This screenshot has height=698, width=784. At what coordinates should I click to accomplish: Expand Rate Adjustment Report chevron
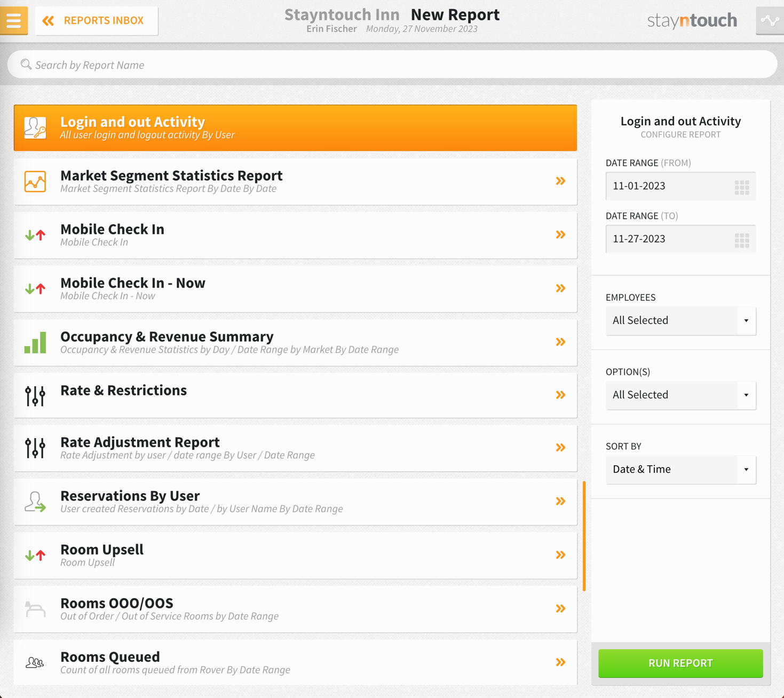click(560, 448)
